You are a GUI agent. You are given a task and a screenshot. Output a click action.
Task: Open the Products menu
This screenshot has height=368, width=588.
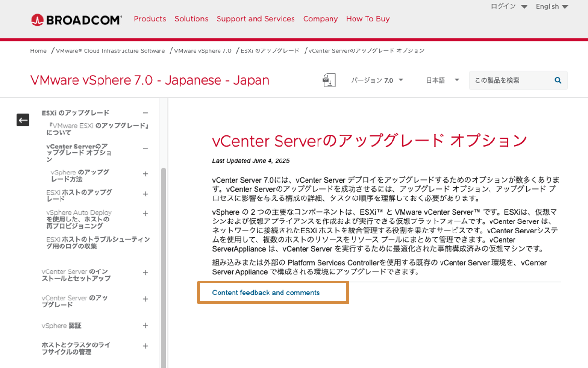tap(150, 19)
